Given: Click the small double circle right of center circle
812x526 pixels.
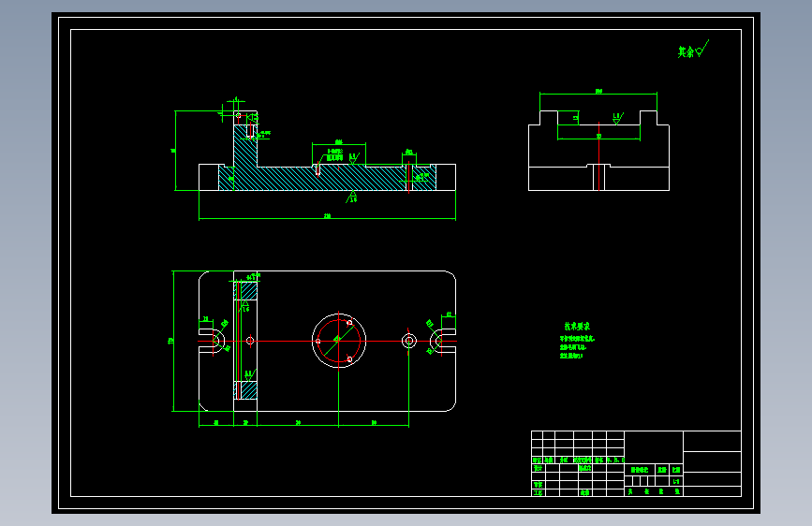Looking at the screenshot, I should (x=409, y=341).
